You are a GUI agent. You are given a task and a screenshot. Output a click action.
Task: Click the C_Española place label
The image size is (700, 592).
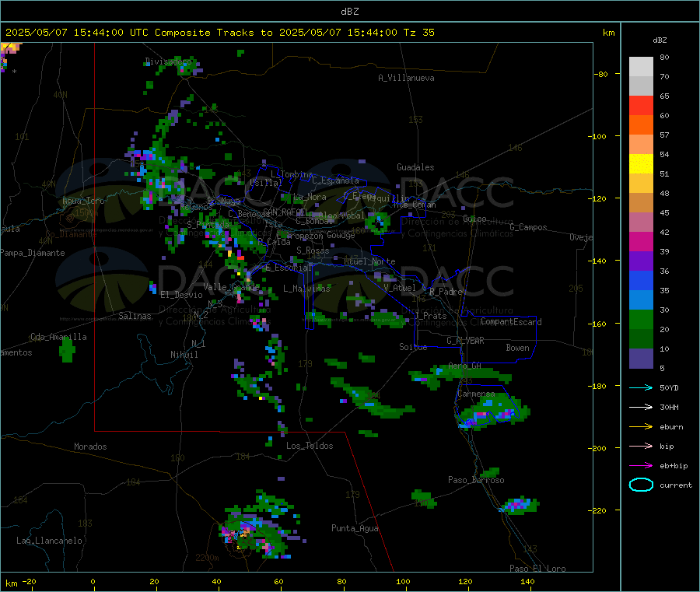(335, 180)
